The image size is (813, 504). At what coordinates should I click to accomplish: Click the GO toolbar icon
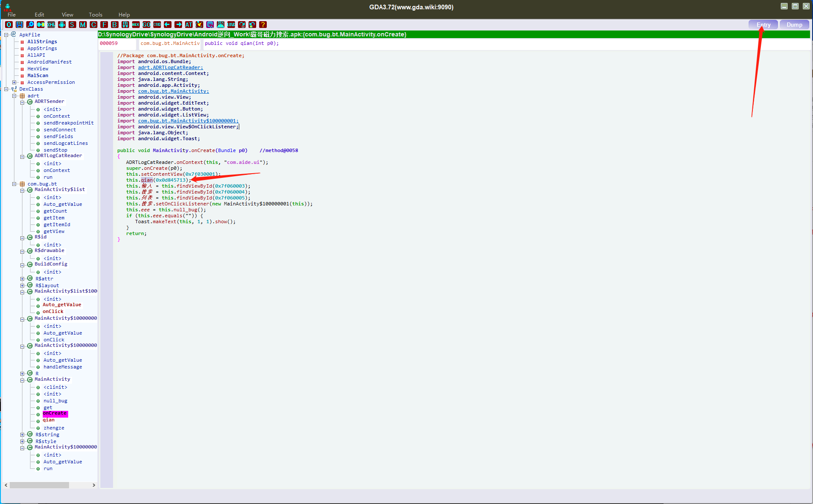pos(147,25)
